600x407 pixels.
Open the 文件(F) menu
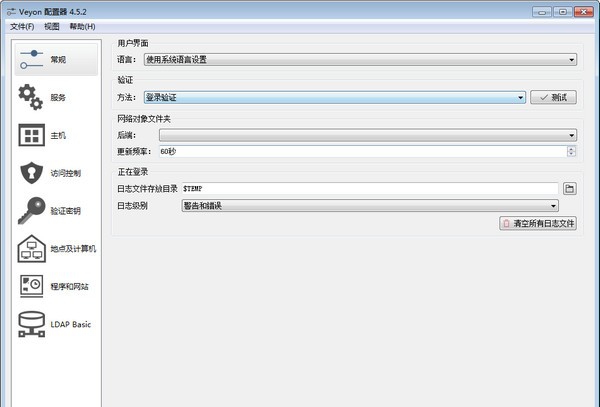click(22, 26)
